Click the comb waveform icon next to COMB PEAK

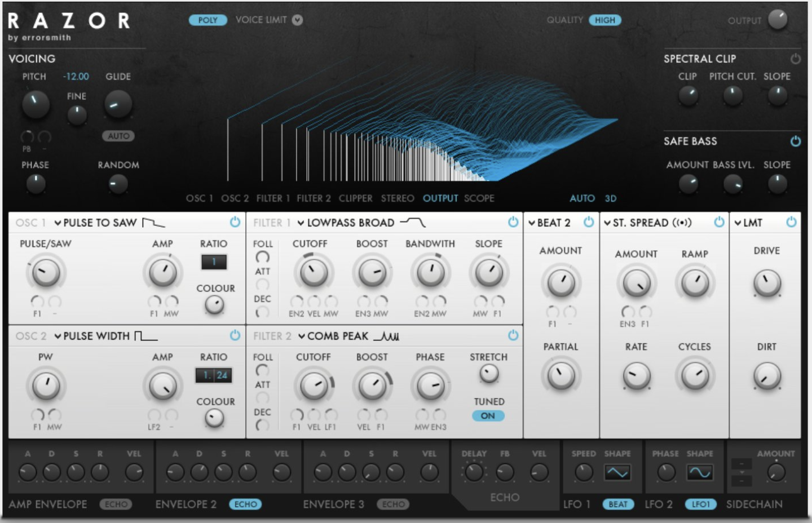386,335
